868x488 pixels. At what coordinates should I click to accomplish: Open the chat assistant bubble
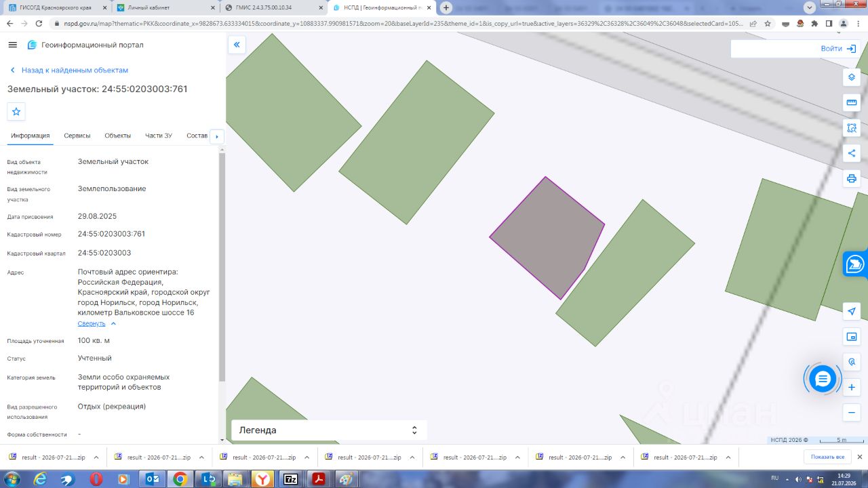point(823,379)
